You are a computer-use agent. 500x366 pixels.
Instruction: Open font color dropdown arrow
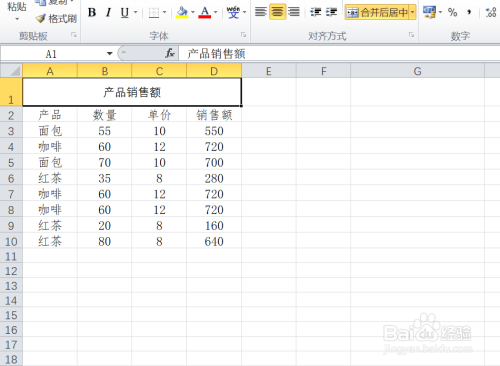tap(216, 13)
